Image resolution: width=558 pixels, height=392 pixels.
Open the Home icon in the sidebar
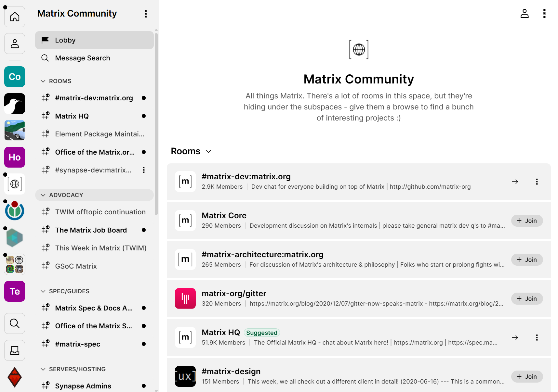click(15, 17)
